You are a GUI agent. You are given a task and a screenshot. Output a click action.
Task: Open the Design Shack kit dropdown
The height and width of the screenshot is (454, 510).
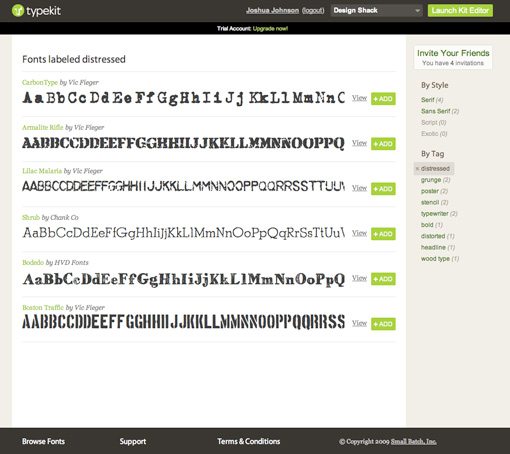[x=377, y=10]
